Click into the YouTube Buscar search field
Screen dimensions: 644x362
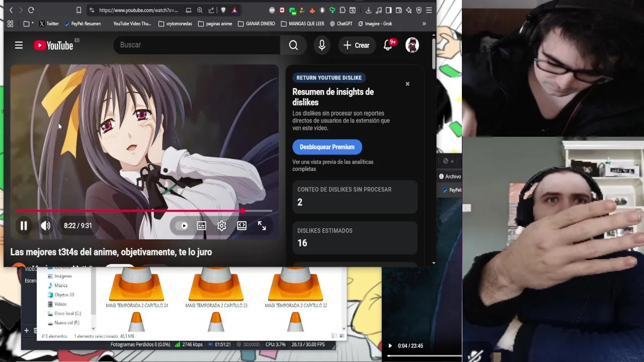click(197, 45)
